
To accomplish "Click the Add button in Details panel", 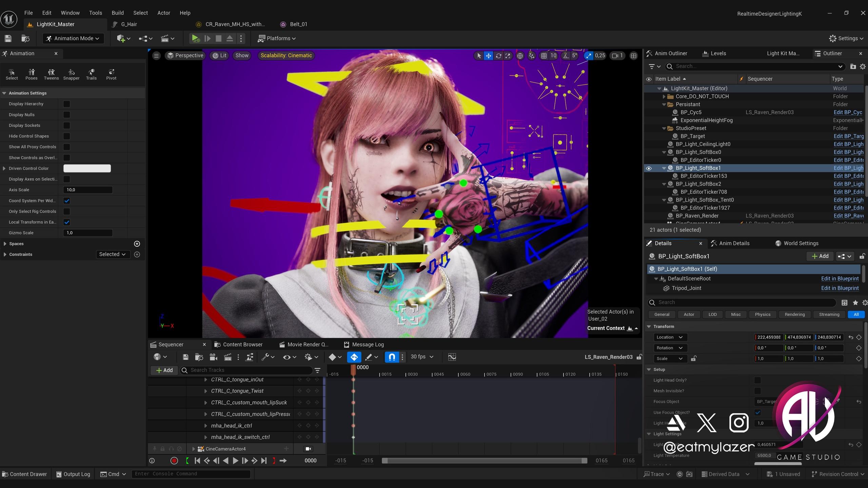I will [820, 256].
